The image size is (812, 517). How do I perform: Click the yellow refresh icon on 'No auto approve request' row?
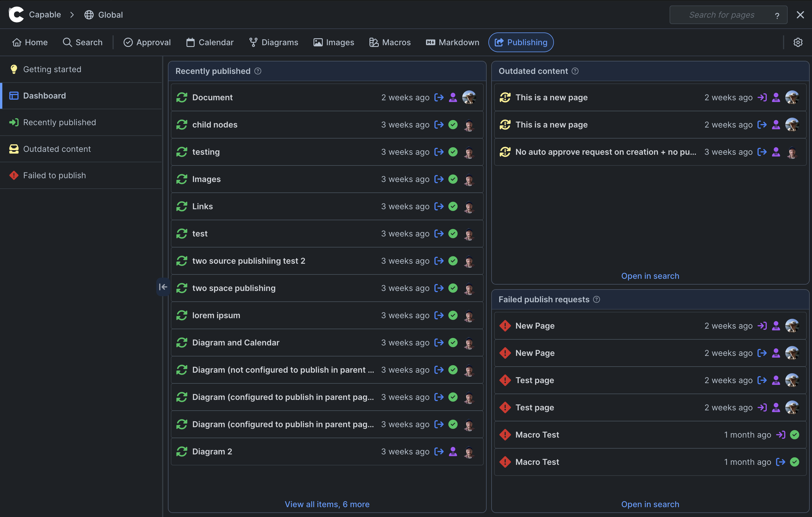pos(505,152)
